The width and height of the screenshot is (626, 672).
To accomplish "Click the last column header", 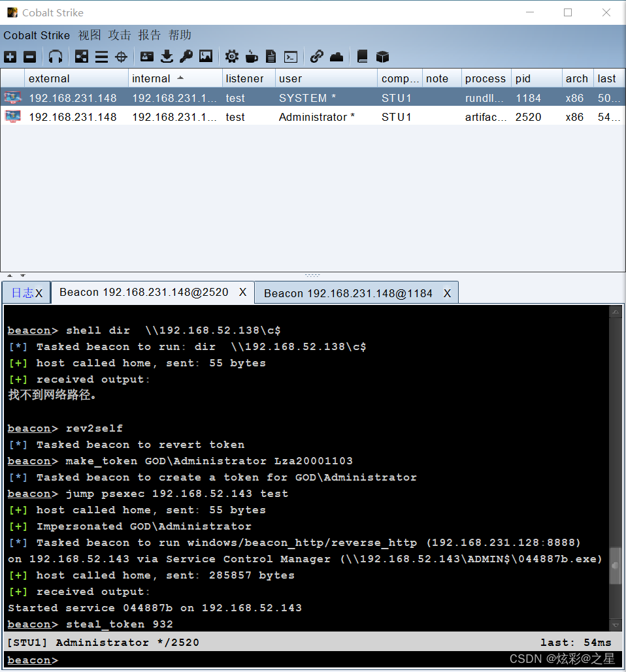I will [x=609, y=78].
